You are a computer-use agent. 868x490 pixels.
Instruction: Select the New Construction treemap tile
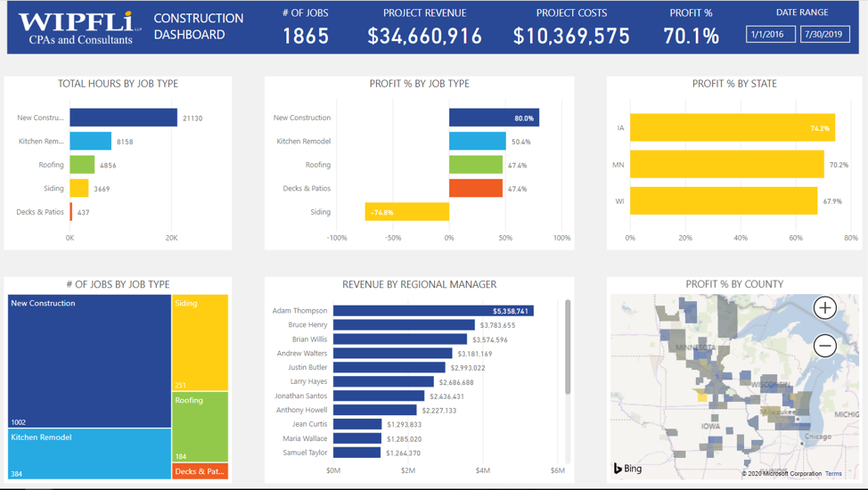pos(89,361)
